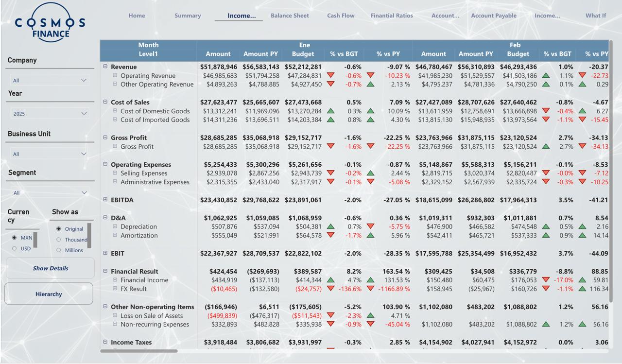Collapse the Revenue row group
Image resolution: width=622 pixels, height=364 pixels.
[105, 67]
